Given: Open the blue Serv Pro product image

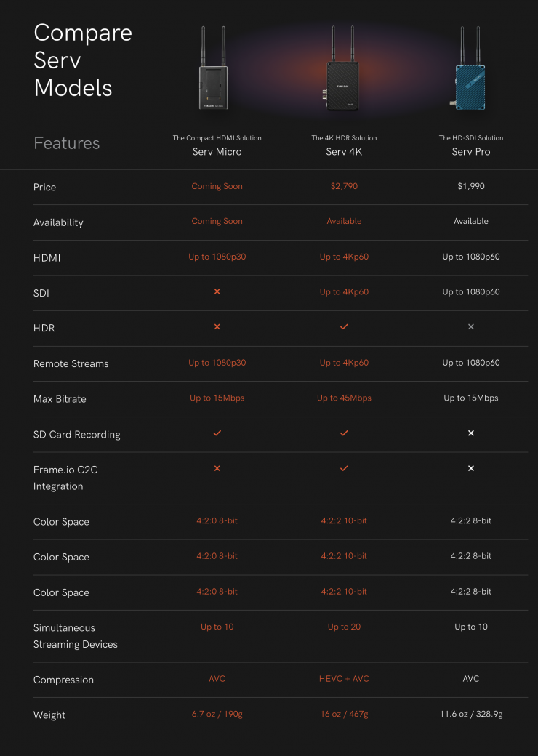Looking at the screenshot, I should pyautogui.click(x=469, y=73).
